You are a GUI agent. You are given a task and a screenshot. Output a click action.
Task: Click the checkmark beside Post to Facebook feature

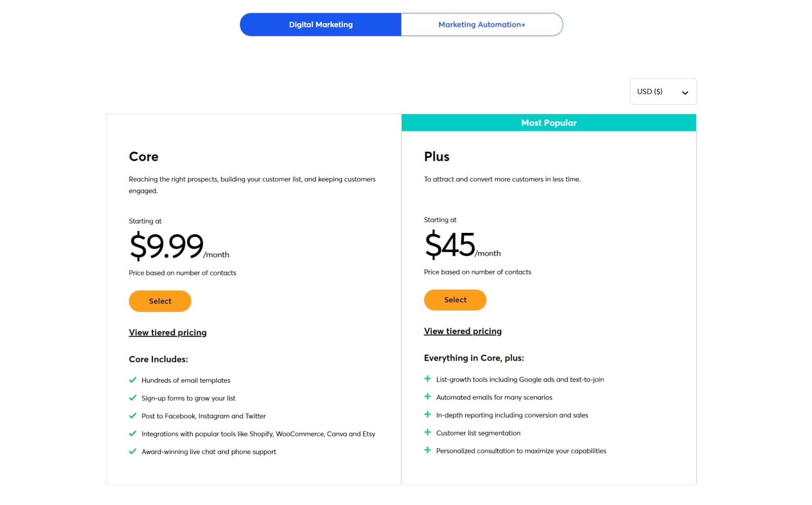pyautogui.click(x=133, y=416)
